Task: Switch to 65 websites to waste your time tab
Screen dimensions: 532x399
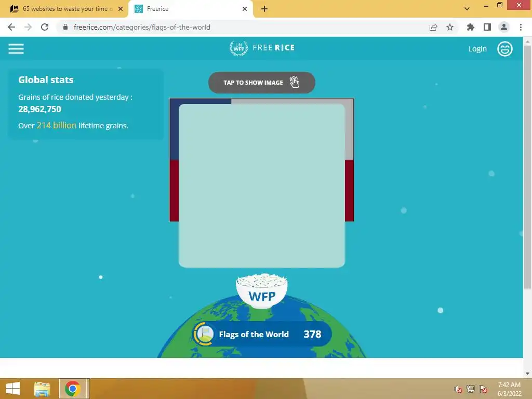Action: tap(64, 9)
